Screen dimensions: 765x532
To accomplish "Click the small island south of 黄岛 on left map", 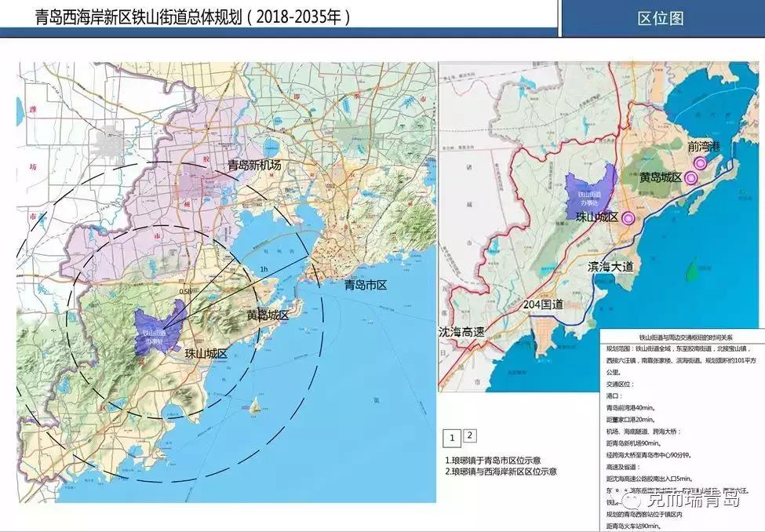I will click(x=253, y=406).
